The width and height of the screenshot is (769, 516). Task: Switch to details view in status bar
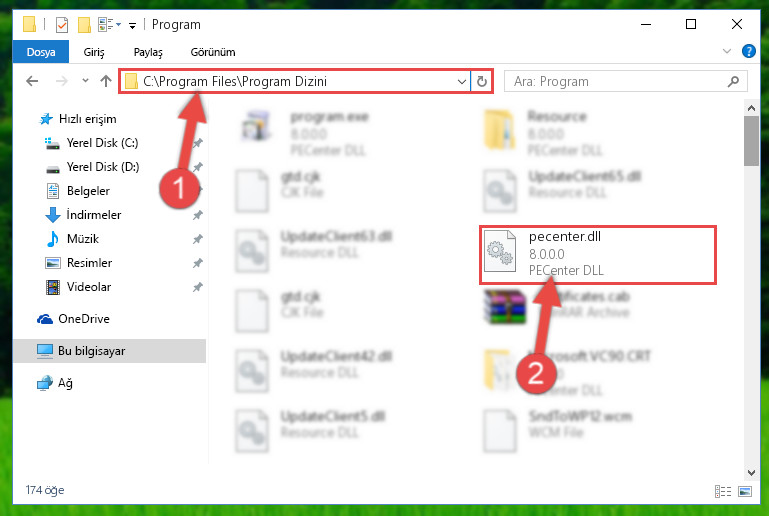[x=722, y=491]
